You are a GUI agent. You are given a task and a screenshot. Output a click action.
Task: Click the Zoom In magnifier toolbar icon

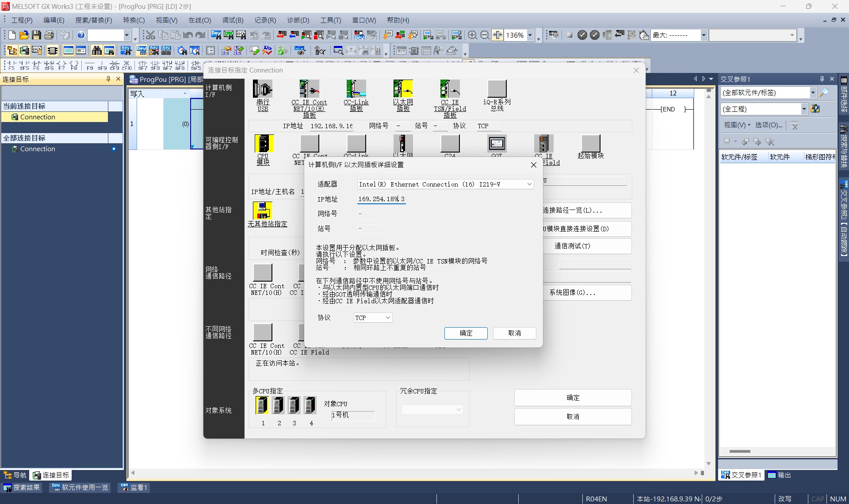coord(472,35)
